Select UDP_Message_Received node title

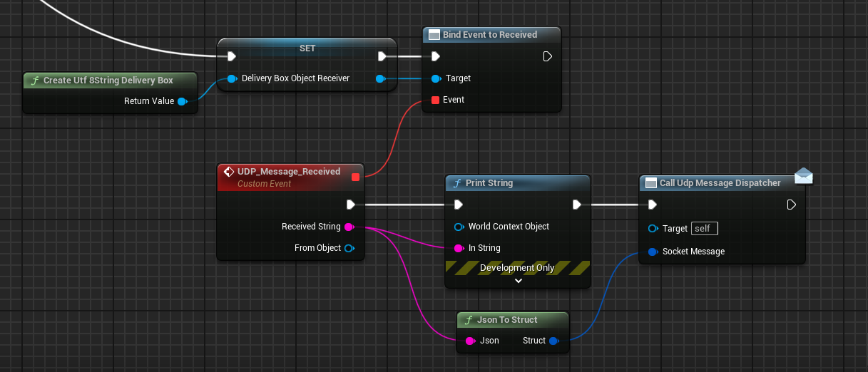click(x=289, y=172)
